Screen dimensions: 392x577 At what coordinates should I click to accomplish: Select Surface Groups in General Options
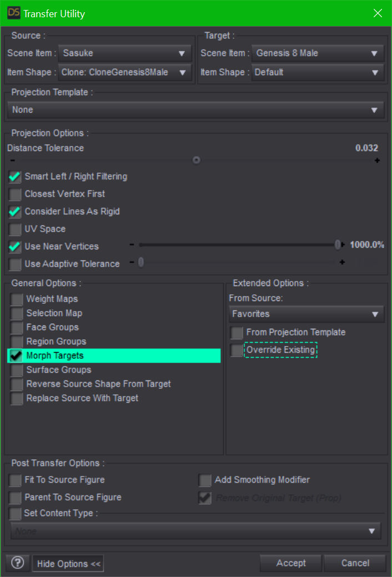click(x=58, y=370)
